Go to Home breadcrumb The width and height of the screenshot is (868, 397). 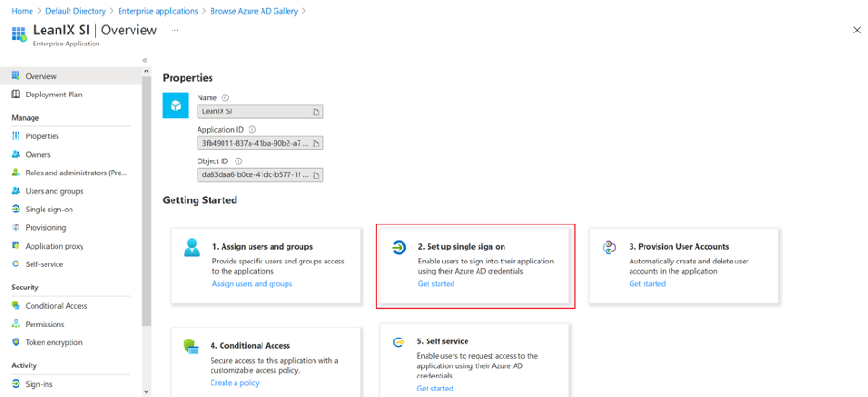pos(22,10)
